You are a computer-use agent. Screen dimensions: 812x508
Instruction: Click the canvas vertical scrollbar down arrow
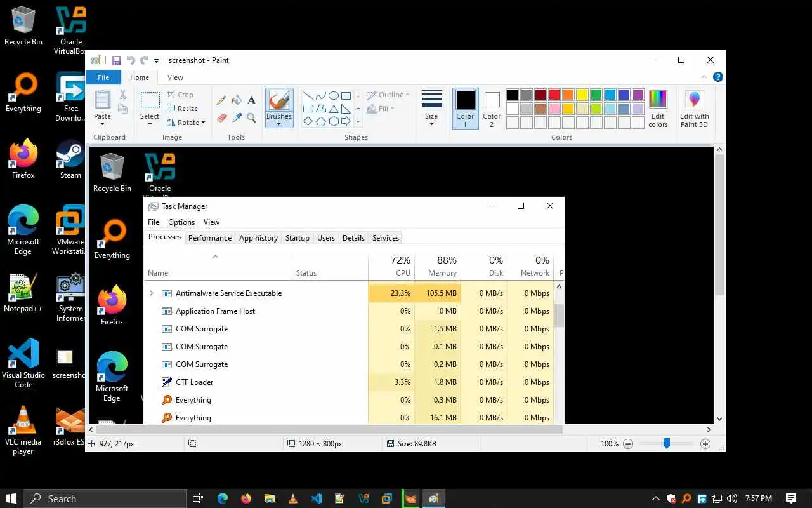pyautogui.click(x=719, y=418)
